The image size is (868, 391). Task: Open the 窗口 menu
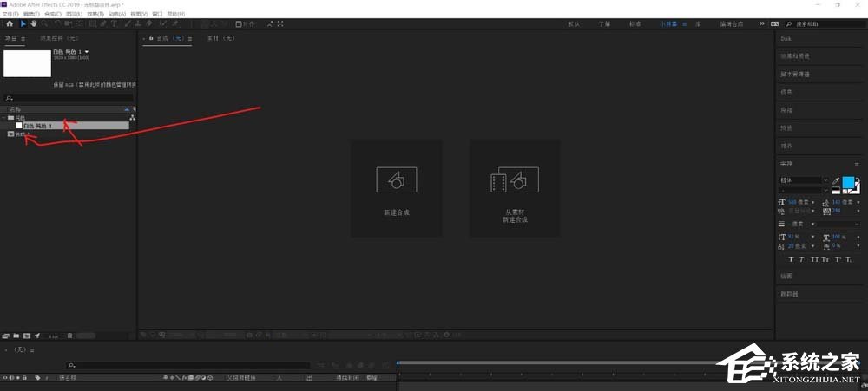(158, 14)
